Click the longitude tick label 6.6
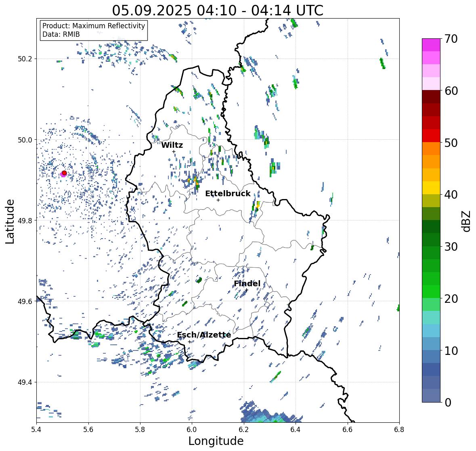 coord(348,430)
